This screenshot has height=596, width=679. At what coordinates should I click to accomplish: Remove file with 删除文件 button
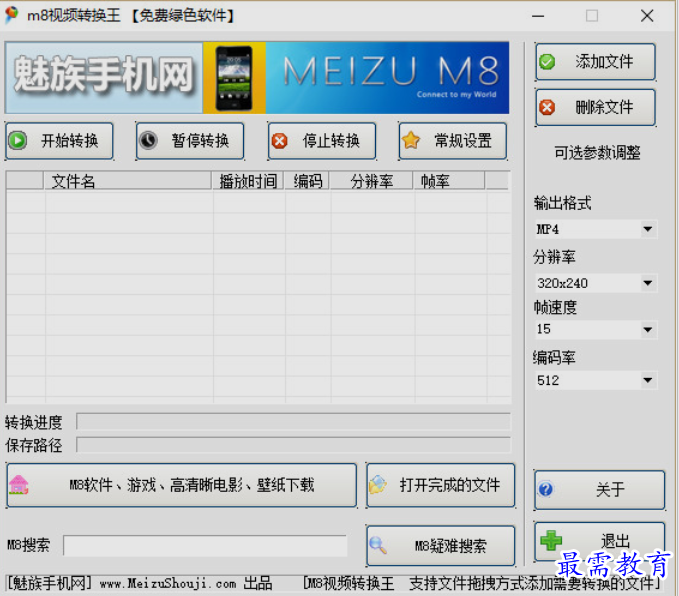point(595,107)
